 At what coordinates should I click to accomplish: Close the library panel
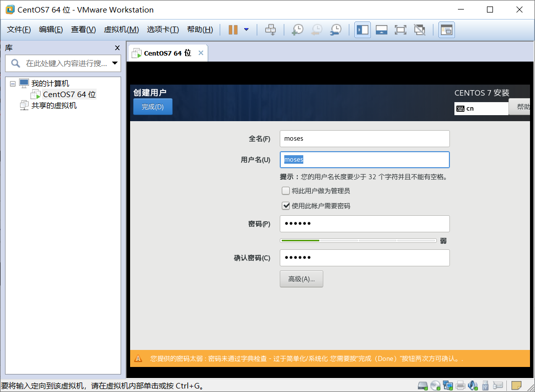pos(118,48)
